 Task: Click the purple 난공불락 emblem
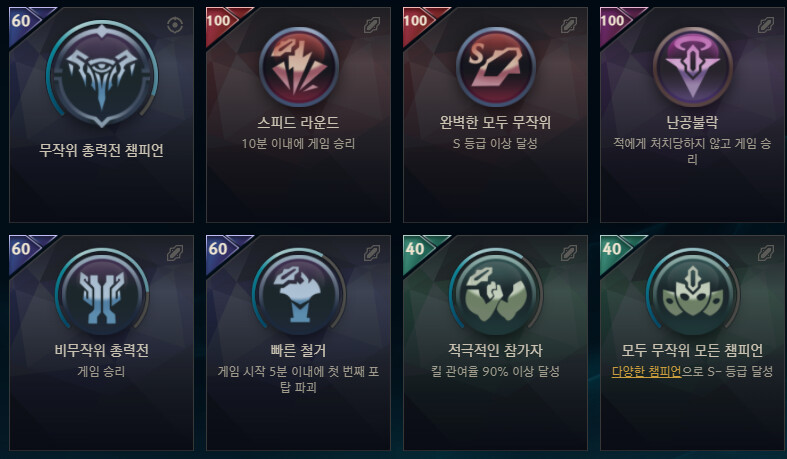pyautogui.click(x=692, y=66)
